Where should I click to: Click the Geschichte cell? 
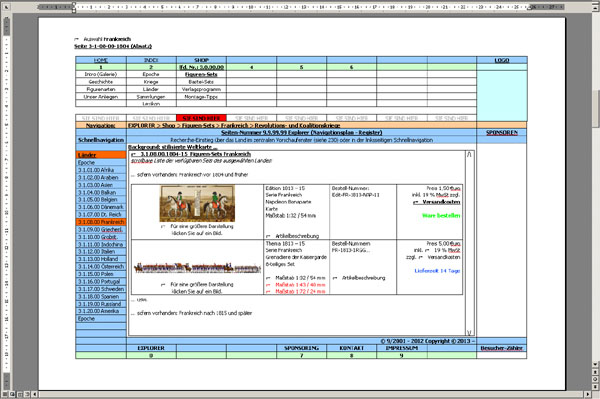pos(101,82)
